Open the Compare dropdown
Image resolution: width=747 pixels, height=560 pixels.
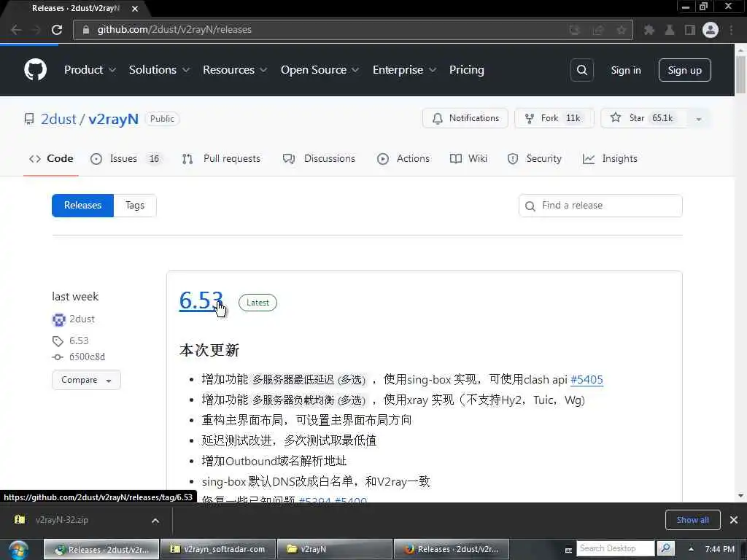tap(86, 380)
